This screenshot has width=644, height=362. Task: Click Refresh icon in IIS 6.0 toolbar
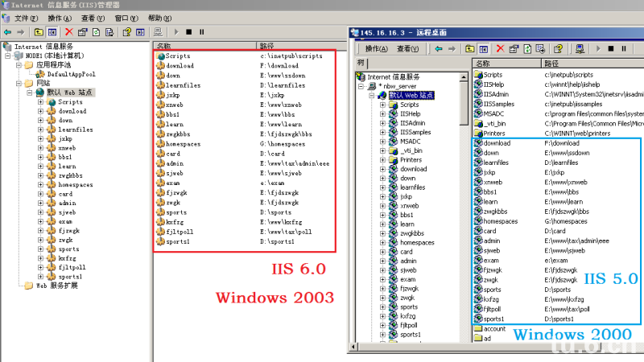96,32
